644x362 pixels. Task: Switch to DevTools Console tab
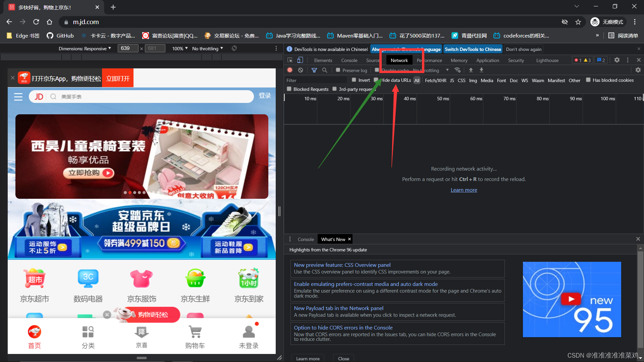[349, 60]
